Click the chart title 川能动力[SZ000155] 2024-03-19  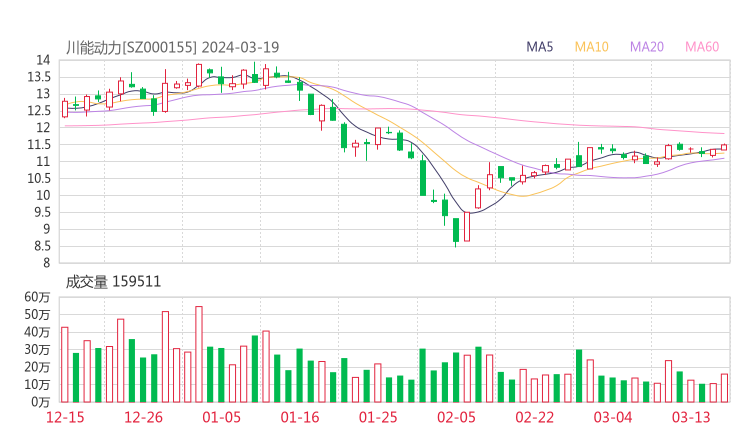coord(172,47)
